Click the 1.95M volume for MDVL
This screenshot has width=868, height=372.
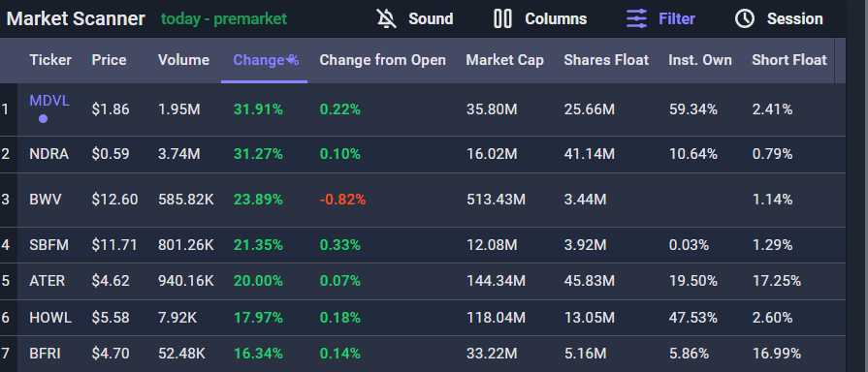coord(178,109)
